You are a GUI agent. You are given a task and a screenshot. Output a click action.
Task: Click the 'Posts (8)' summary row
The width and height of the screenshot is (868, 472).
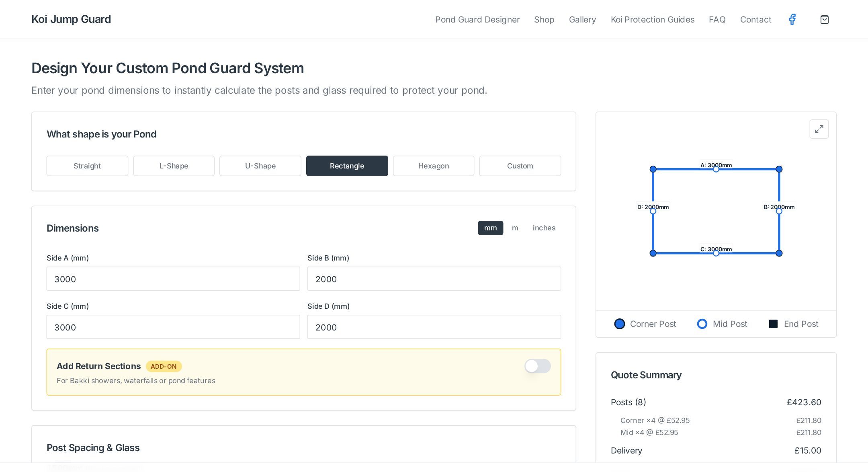(x=716, y=402)
